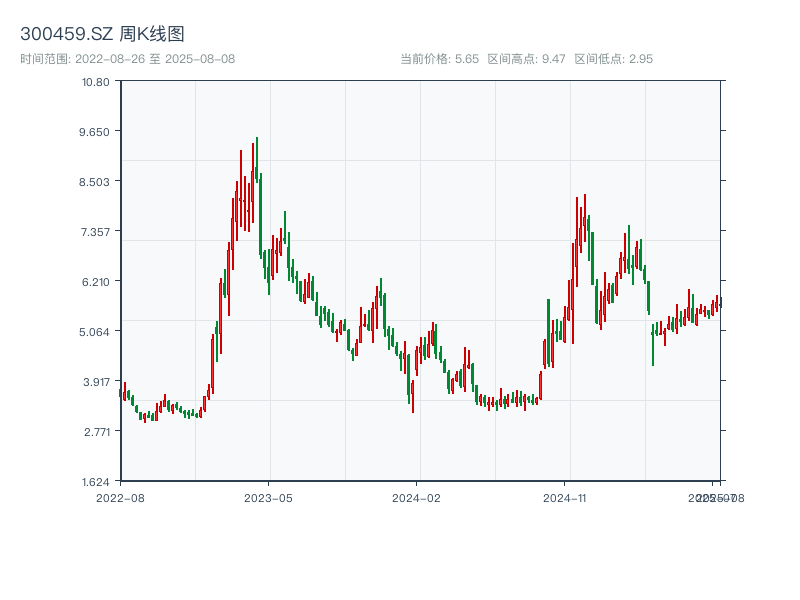Screen dimensions: 800x600
Task: Click x-axis label 2024-11
Action: (564, 498)
